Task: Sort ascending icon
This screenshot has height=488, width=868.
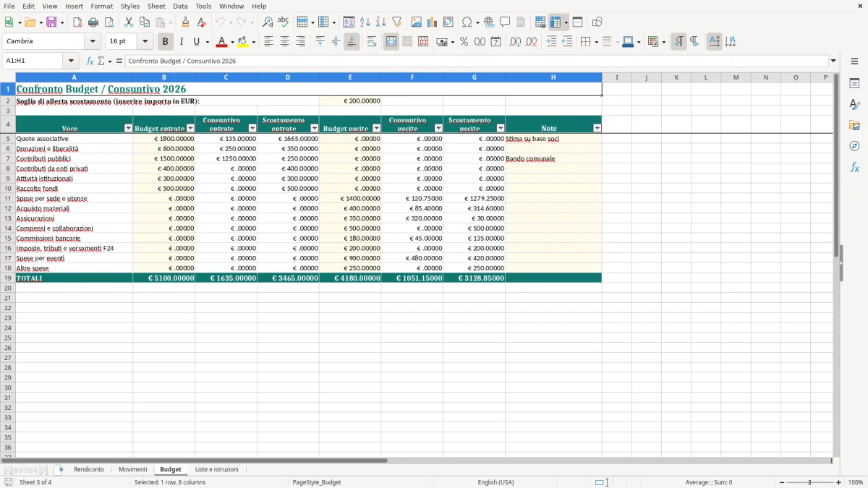Action: tap(365, 22)
